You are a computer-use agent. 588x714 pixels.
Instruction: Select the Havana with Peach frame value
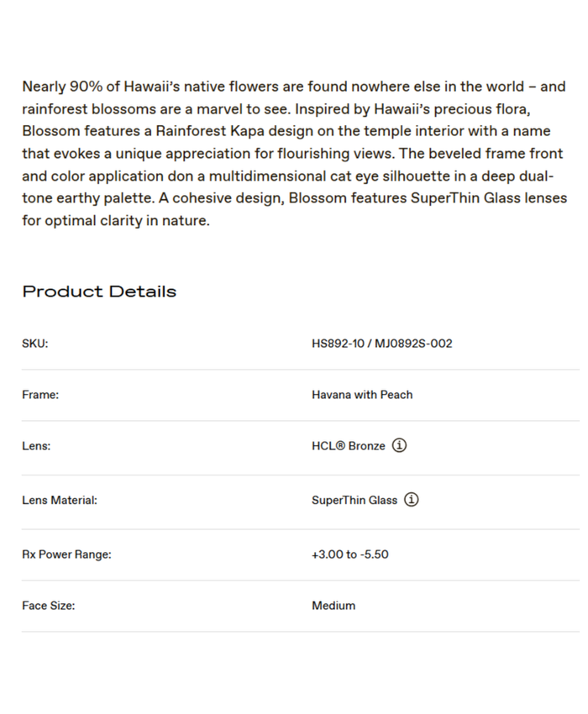(x=362, y=395)
